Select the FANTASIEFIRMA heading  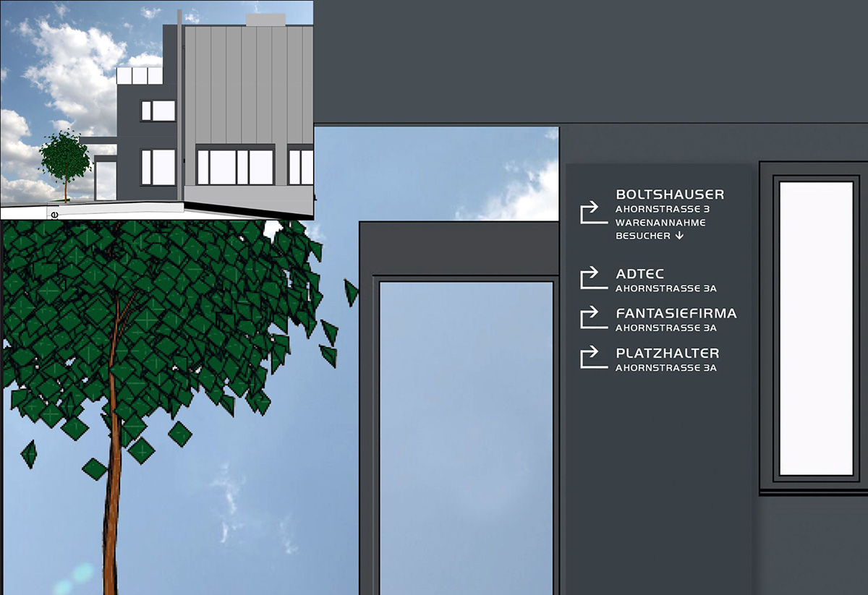point(676,314)
